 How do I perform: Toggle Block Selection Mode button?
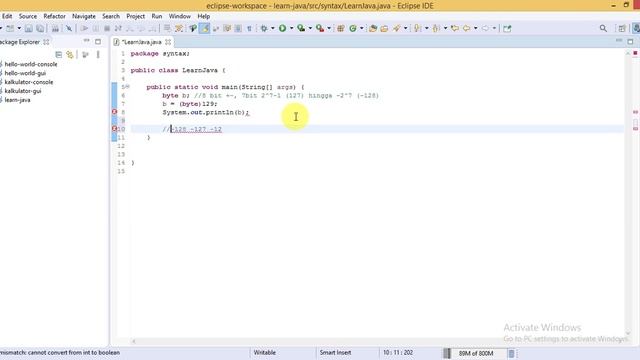[x=238, y=28]
